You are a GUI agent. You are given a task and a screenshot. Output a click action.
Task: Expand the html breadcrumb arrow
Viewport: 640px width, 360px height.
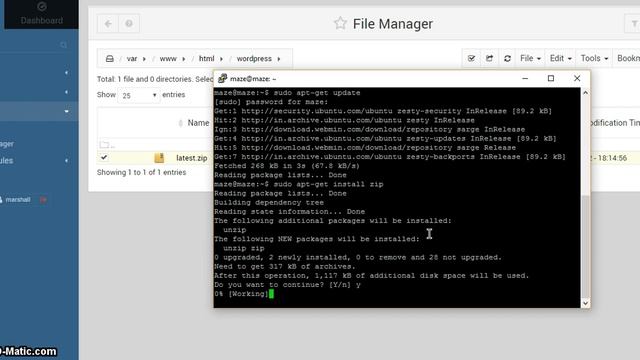(221, 59)
